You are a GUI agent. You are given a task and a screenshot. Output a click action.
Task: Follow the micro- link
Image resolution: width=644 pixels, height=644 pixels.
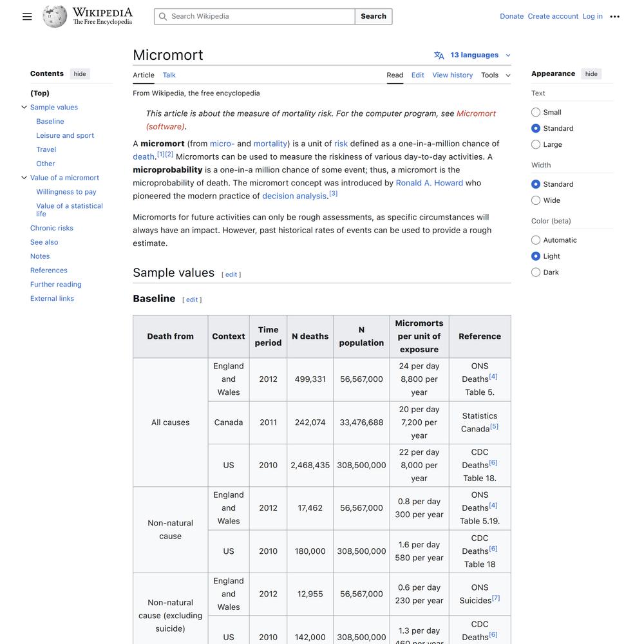pos(222,144)
